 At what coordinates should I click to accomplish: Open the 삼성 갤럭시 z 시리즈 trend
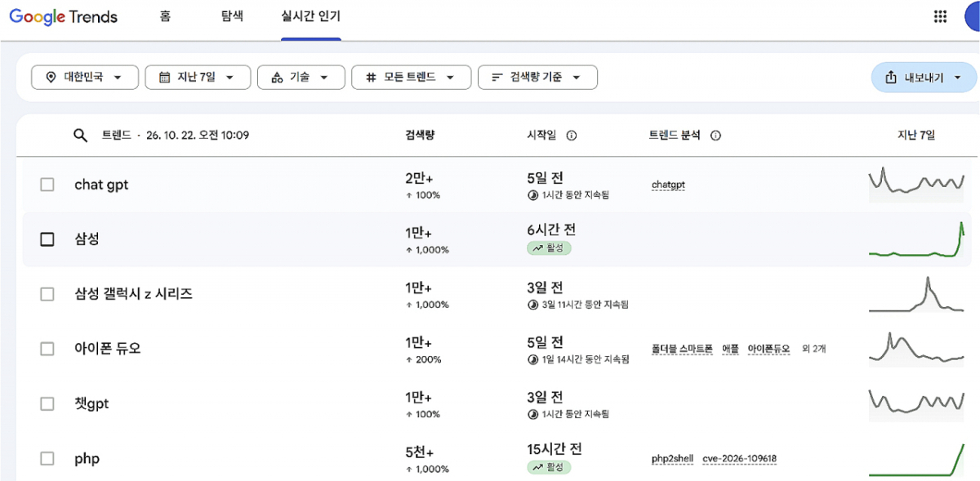[133, 294]
